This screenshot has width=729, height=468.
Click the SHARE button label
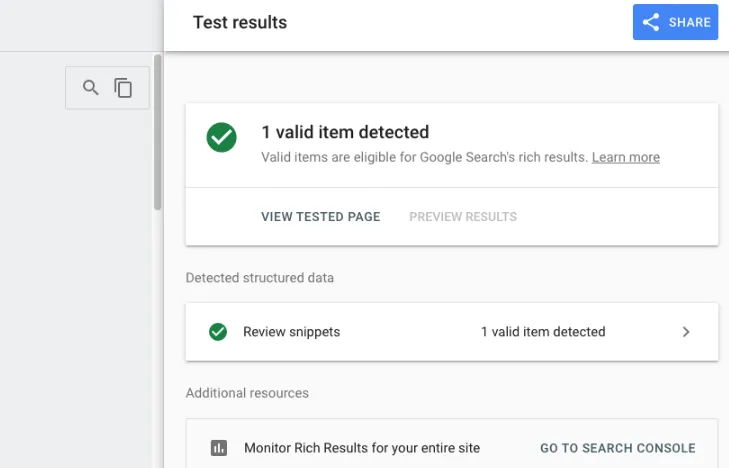(x=689, y=22)
